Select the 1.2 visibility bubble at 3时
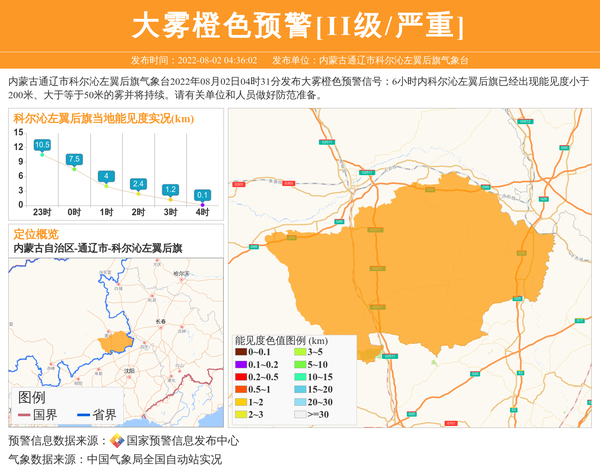This screenshot has width=600, height=471. click(170, 189)
